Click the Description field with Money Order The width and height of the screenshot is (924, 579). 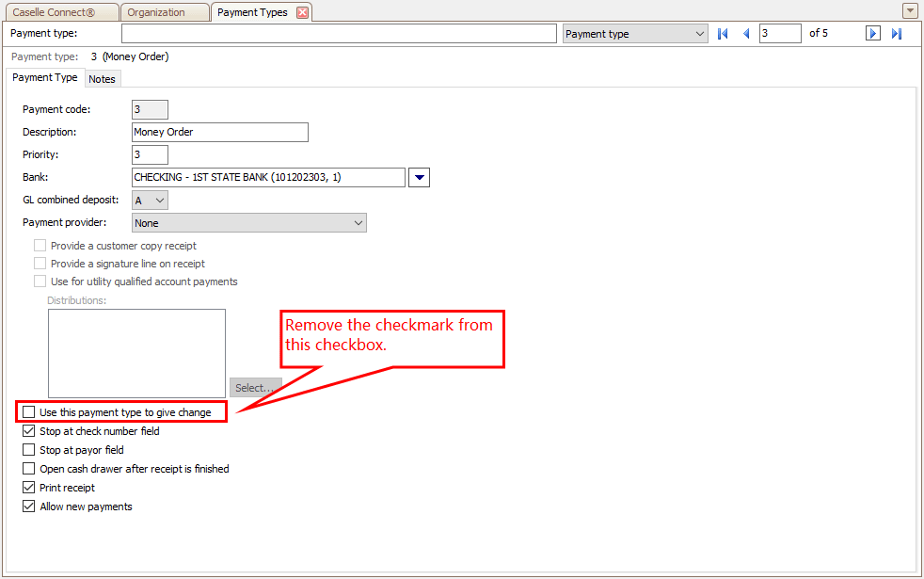[x=220, y=132]
